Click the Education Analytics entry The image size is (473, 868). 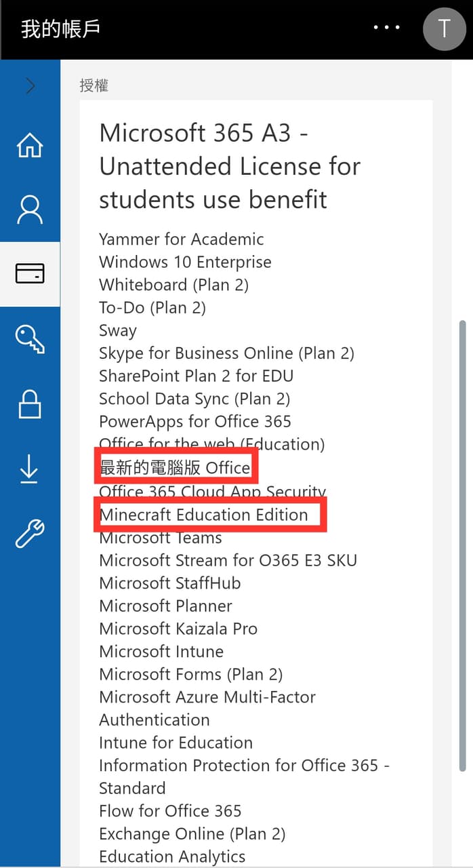172,857
